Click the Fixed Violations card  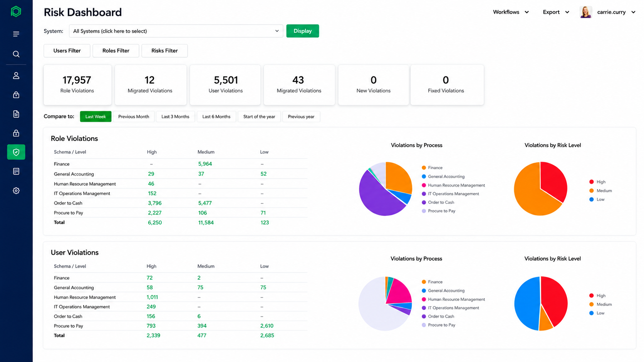pyautogui.click(x=447, y=85)
